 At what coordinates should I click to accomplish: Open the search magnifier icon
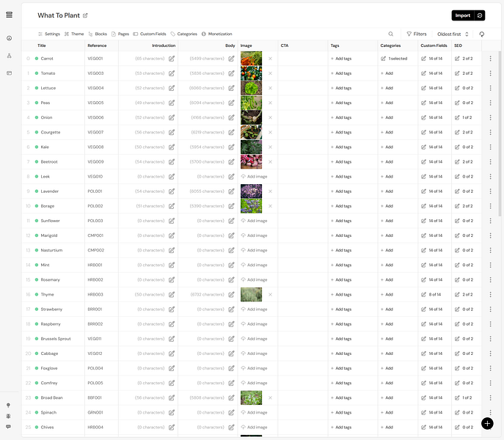click(390, 34)
